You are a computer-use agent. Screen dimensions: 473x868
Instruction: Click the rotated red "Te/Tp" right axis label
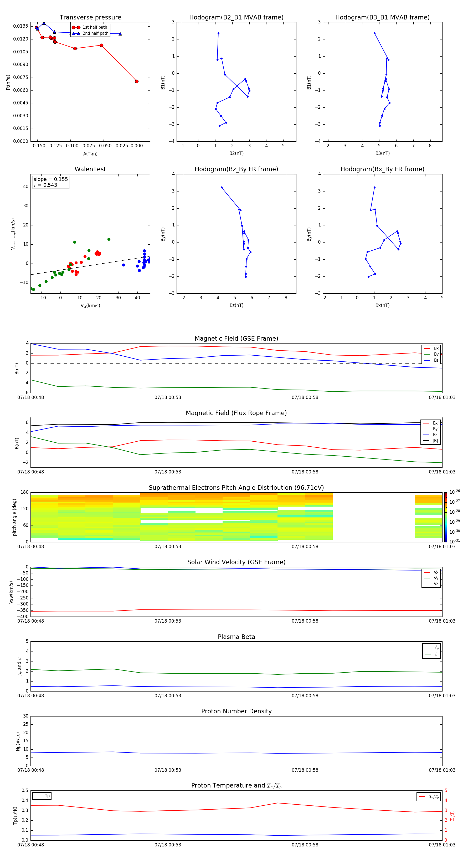point(452,815)
